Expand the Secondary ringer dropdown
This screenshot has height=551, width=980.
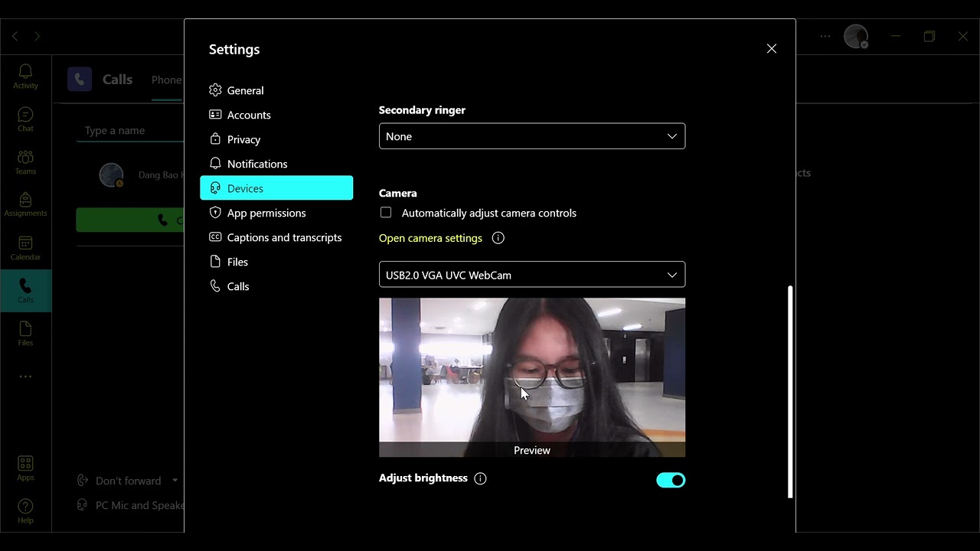click(532, 136)
